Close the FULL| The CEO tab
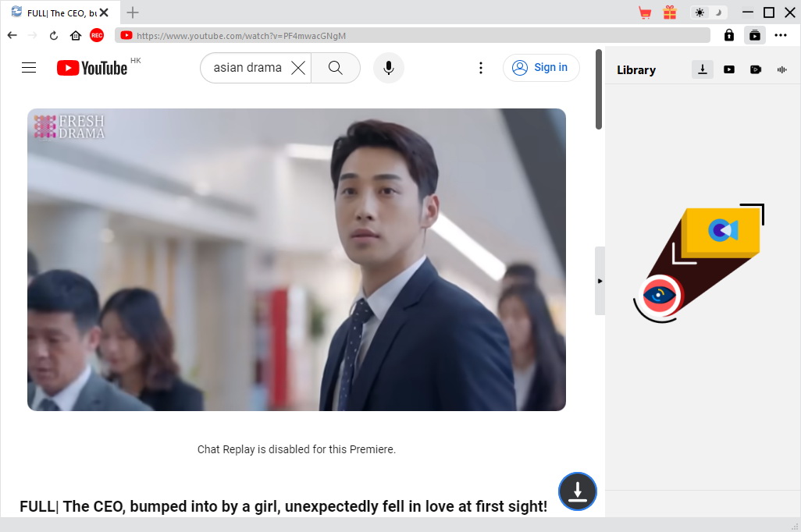Image resolution: width=801 pixels, height=532 pixels. tap(104, 12)
